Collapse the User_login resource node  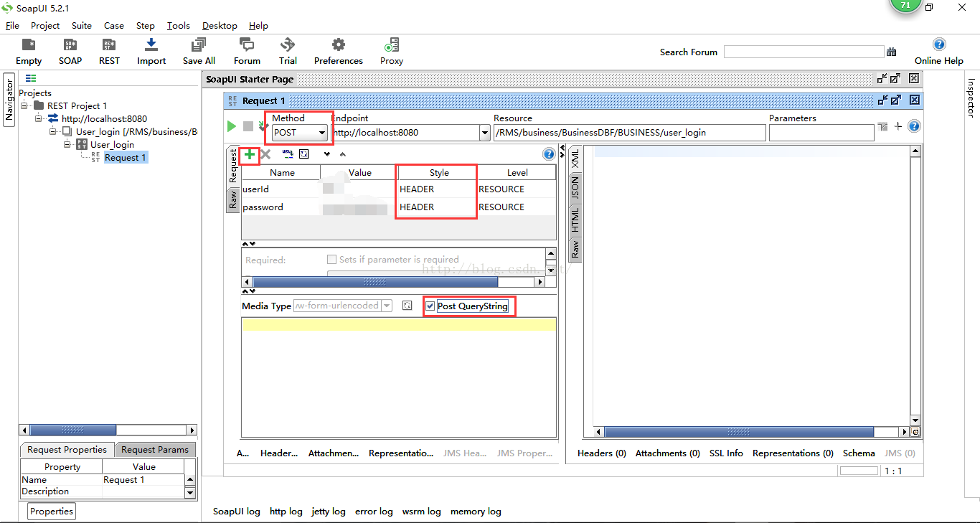click(53, 131)
